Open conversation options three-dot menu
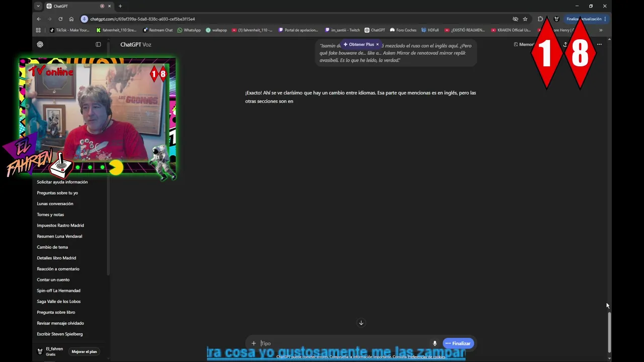The width and height of the screenshot is (644, 362). (599, 44)
